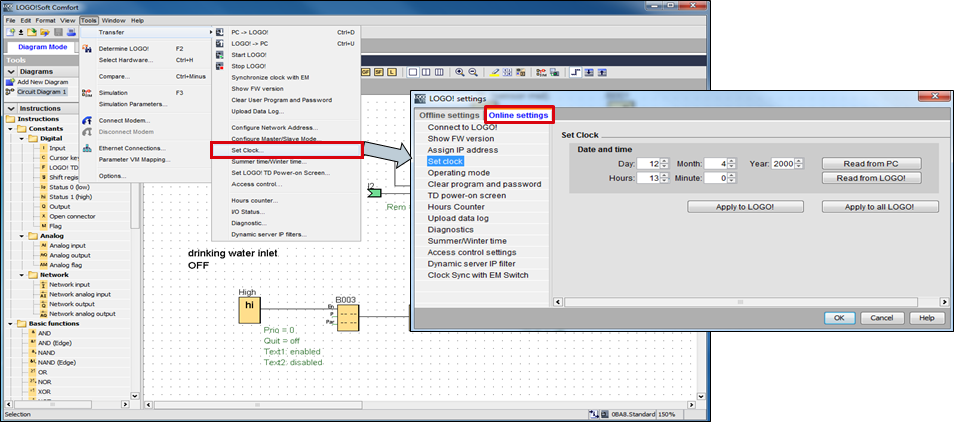Click Cancel in LOGO! settings dialog
Viewport: 954px width, 422px height.
coord(882,318)
